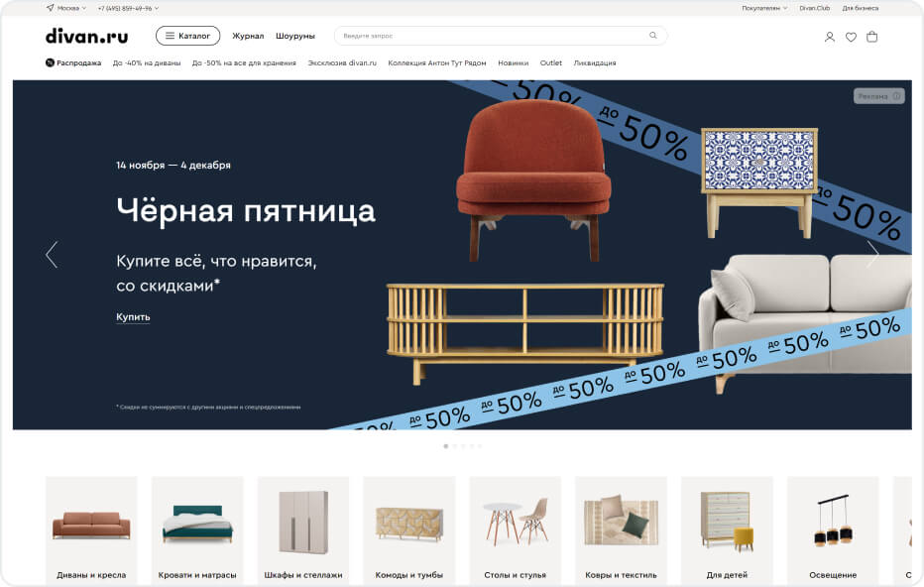Show previous banner slide arrow
Screen dimensions: 924x587
pyautogui.click(x=52, y=255)
